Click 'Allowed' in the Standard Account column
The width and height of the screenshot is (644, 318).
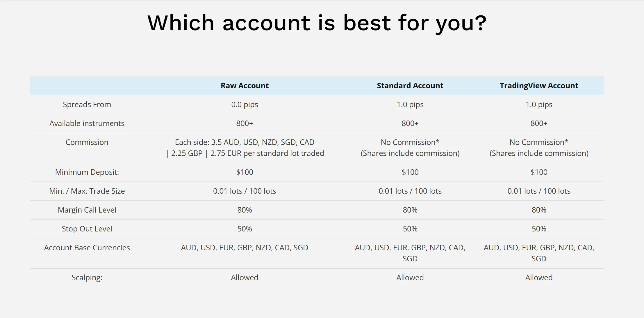(410, 278)
